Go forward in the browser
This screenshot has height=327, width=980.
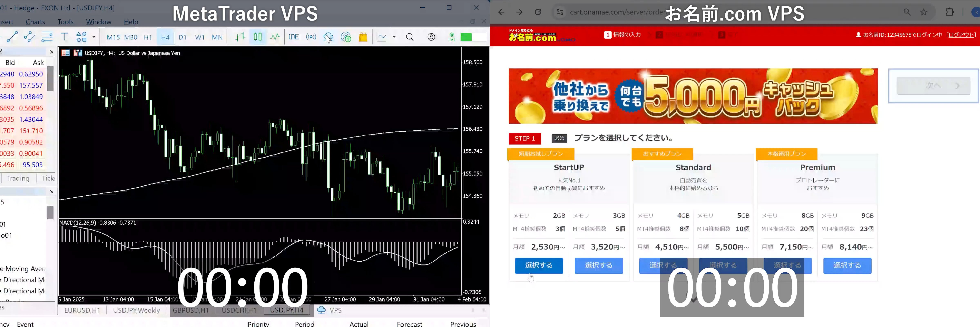coord(520,12)
